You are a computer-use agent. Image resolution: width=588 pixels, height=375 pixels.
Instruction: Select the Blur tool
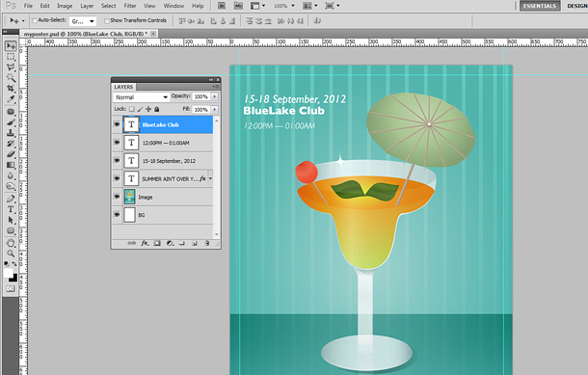click(11, 175)
